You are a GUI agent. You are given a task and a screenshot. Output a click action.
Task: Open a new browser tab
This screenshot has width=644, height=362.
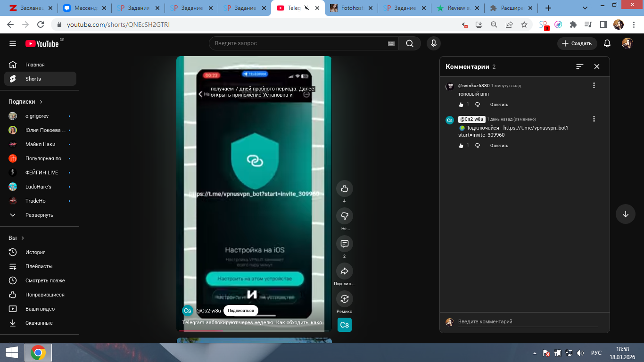(548, 8)
